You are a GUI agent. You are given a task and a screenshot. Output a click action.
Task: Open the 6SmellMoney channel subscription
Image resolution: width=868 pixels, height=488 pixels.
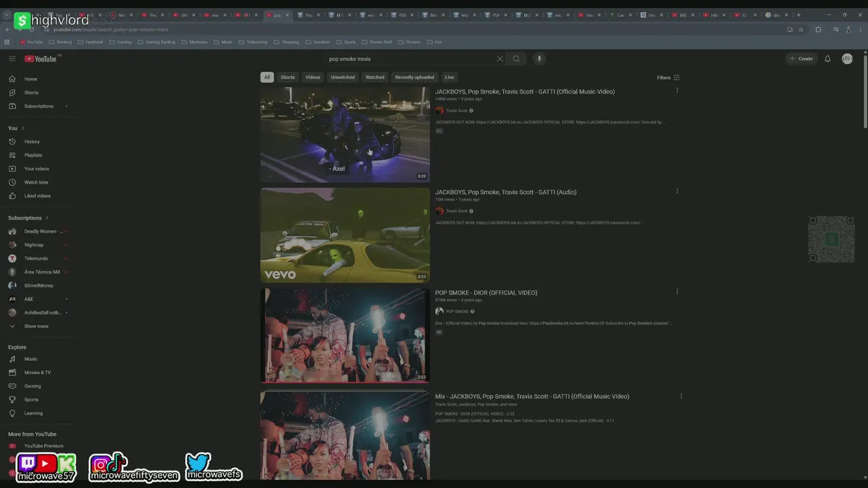coord(39,285)
